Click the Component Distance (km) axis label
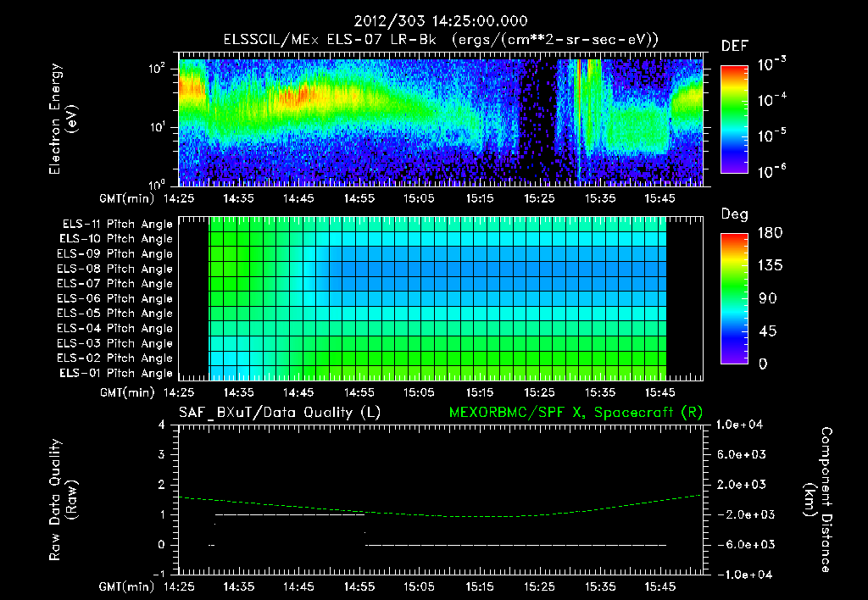Image resolution: width=868 pixels, height=600 pixels. pyautogui.click(x=817, y=500)
